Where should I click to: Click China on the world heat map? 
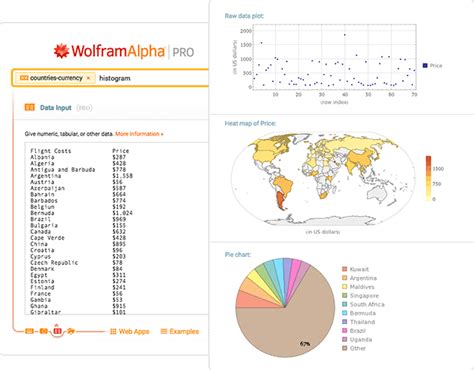(359, 159)
